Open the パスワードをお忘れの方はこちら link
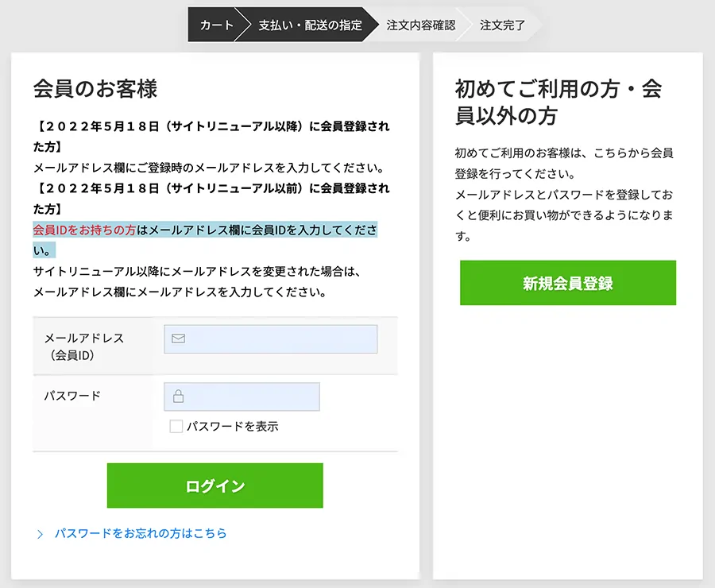Viewport: 715px width, 588px height. pos(141,533)
